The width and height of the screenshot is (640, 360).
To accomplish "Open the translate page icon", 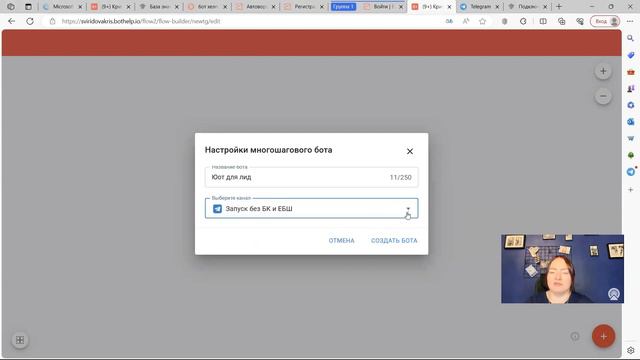I will (x=449, y=21).
